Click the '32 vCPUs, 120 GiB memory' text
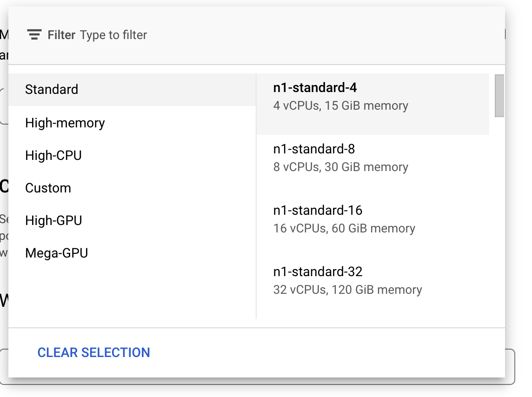532x397 pixels. click(x=348, y=290)
